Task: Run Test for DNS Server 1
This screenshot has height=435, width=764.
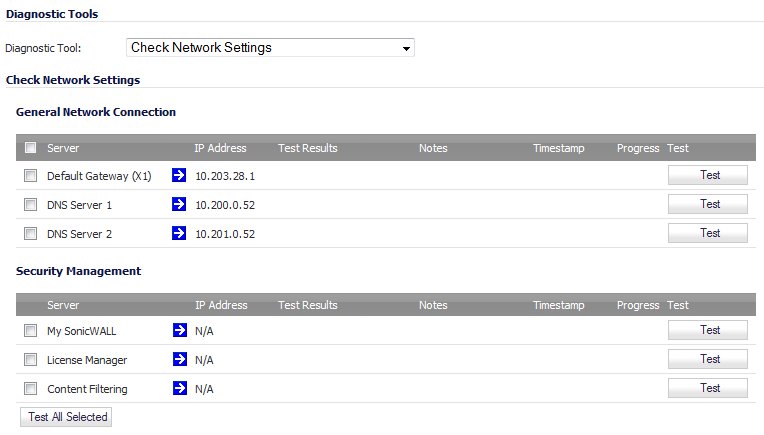Action: click(707, 204)
